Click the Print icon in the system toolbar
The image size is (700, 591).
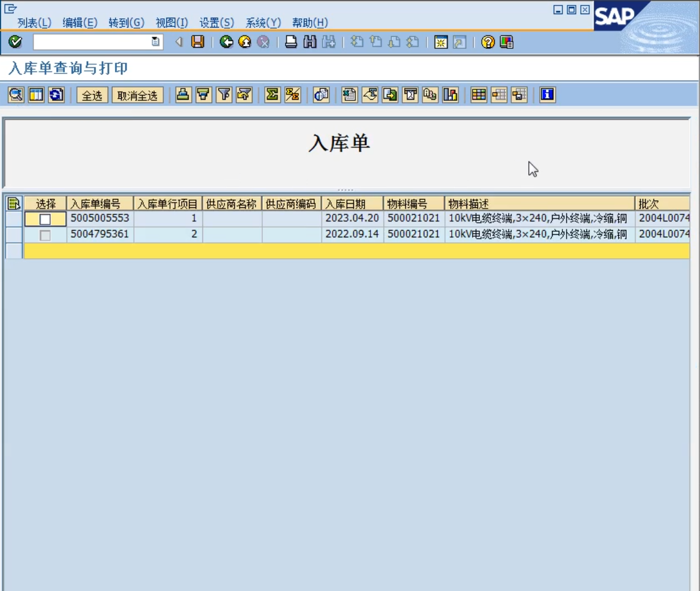pyautogui.click(x=292, y=42)
